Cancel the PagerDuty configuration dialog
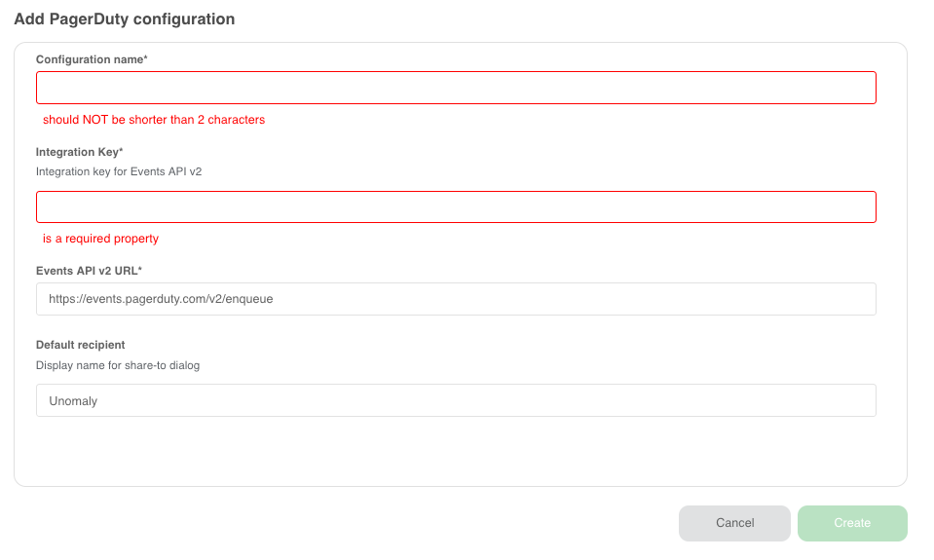This screenshot has height=560, width=934. point(734,523)
